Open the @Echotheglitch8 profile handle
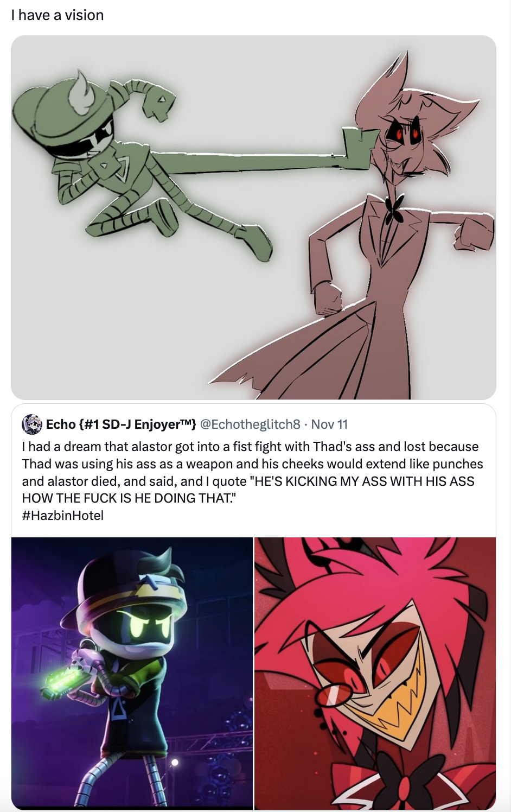Viewport: 511px width, 812px height. tap(250, 424)
